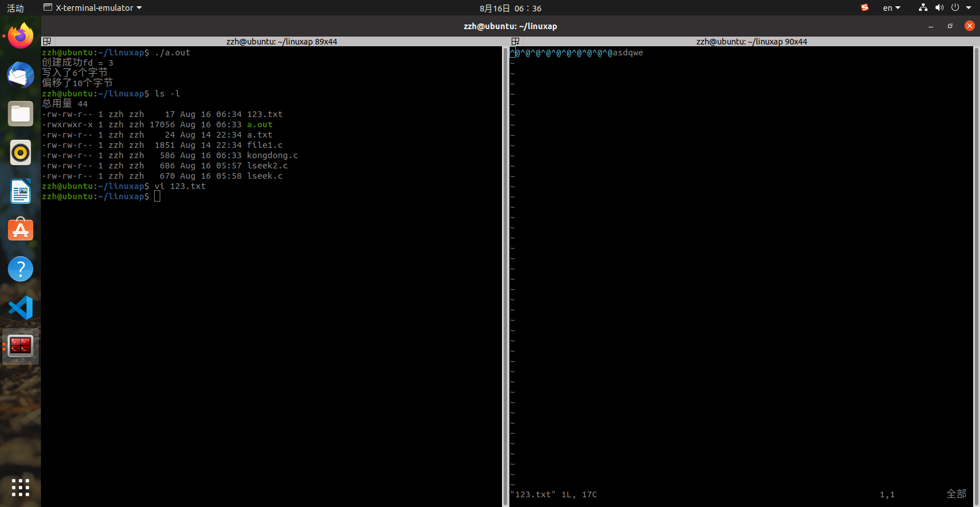This screenshot has width=980, height=507.
Task: Launch Thunderbird mail from the dock
Action: pyautogui.click(x=21, y=75)
